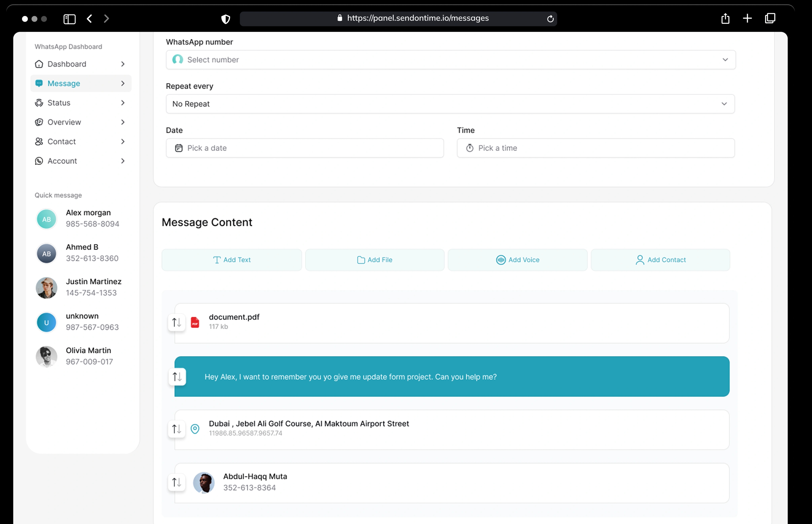This screenshot has height=524, width=812.
Task: Click the 117 kb file size text
Action: coord(218,327)
